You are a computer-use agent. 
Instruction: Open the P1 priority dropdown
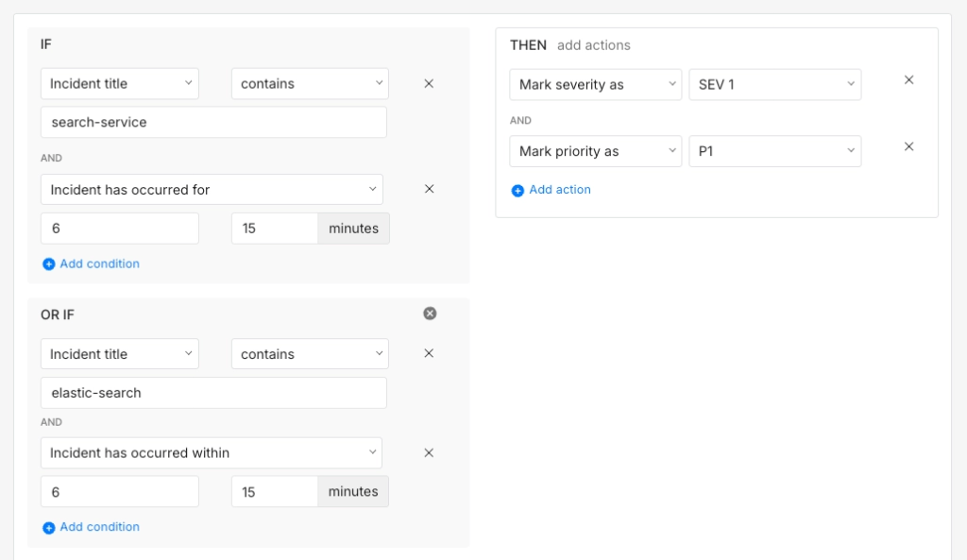pos(774,151)
